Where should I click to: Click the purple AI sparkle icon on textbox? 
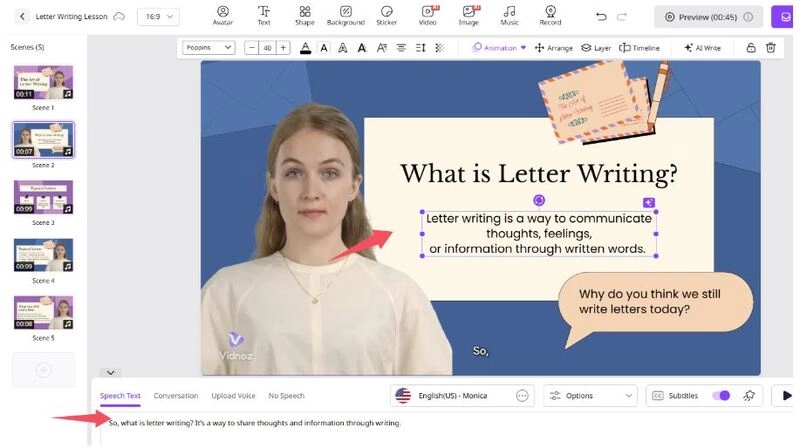pos(648,203)
